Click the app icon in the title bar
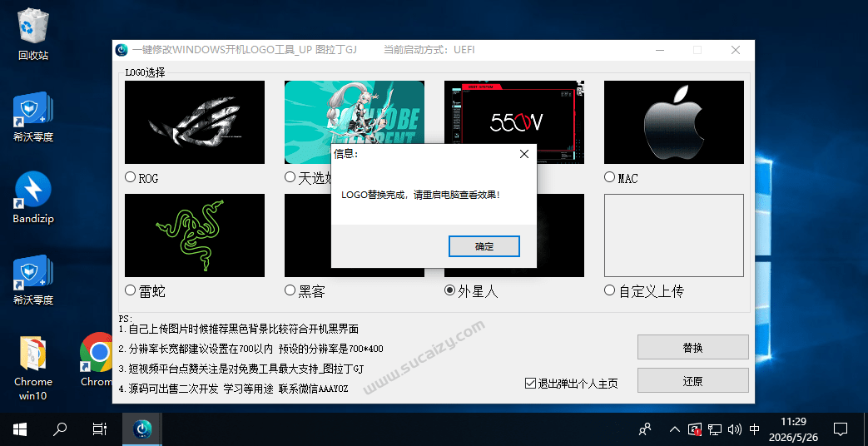 pos(122,50)
